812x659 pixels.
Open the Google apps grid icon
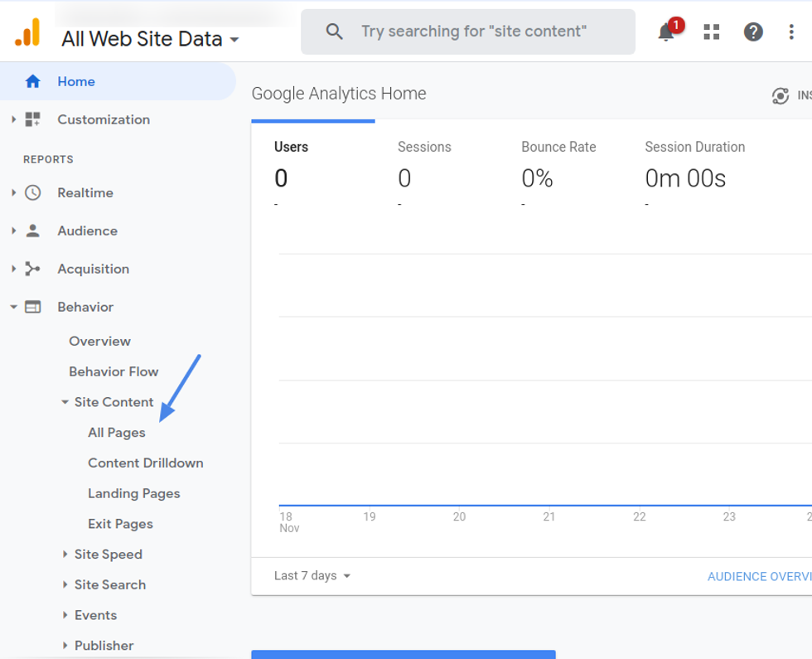coord(711,32)
